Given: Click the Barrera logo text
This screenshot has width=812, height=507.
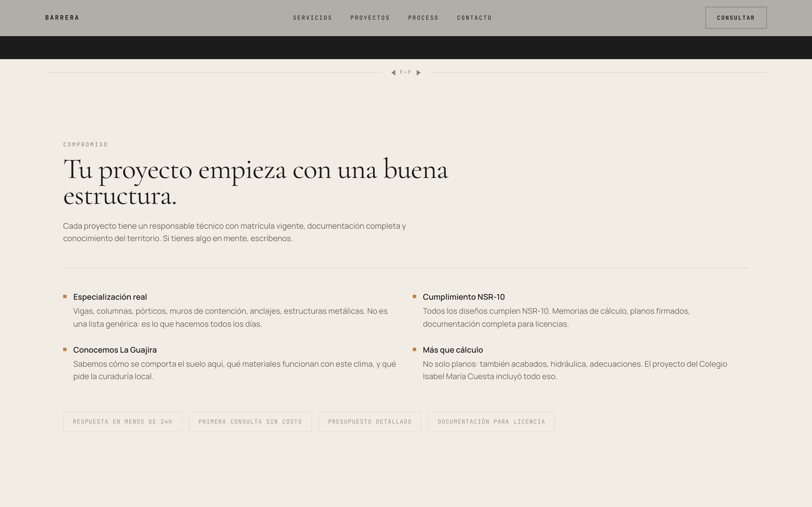Looking at the screenshot, I should 62,18.
